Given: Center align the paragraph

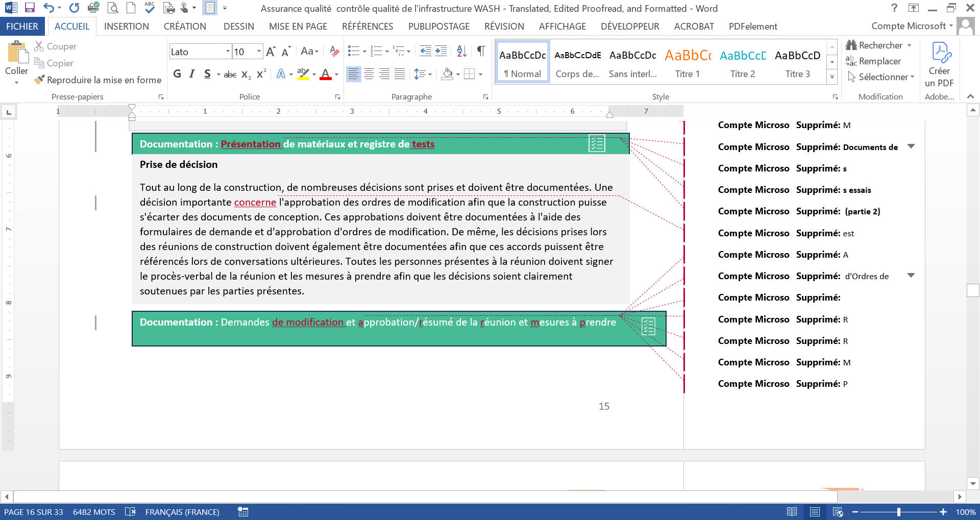Looking at the screenshot, I should pyautogui.click(x=369, y=74).
